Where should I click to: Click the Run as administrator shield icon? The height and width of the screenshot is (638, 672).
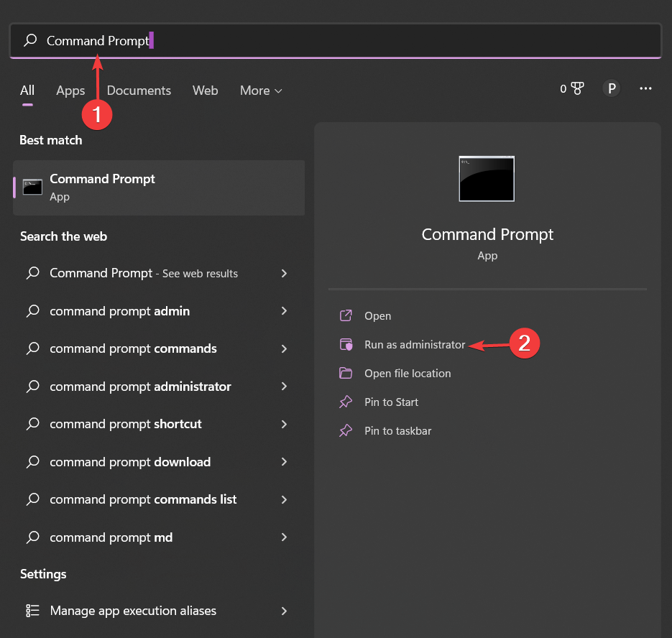point(346,345)
